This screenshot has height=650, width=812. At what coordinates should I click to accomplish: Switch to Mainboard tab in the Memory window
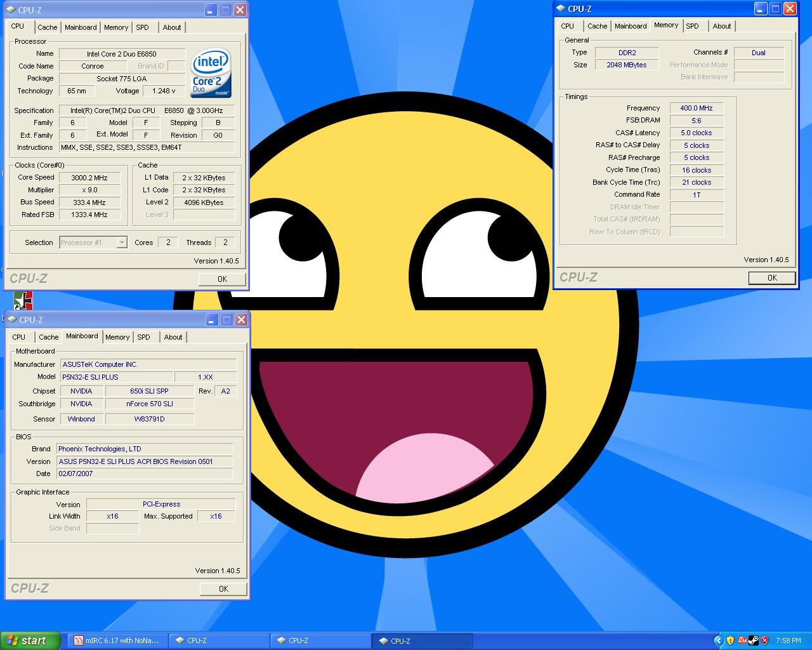(630, 26)
